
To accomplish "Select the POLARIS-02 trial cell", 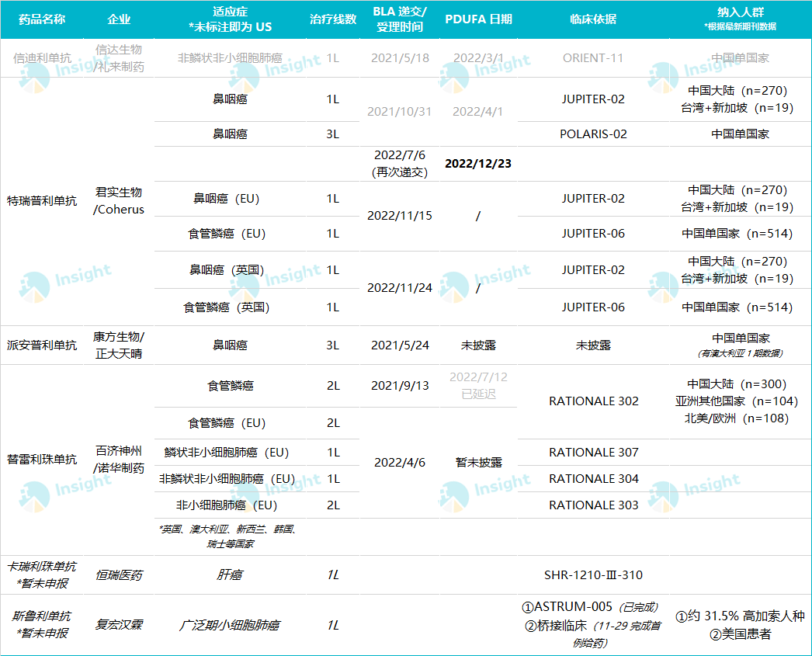I will 593,134.
